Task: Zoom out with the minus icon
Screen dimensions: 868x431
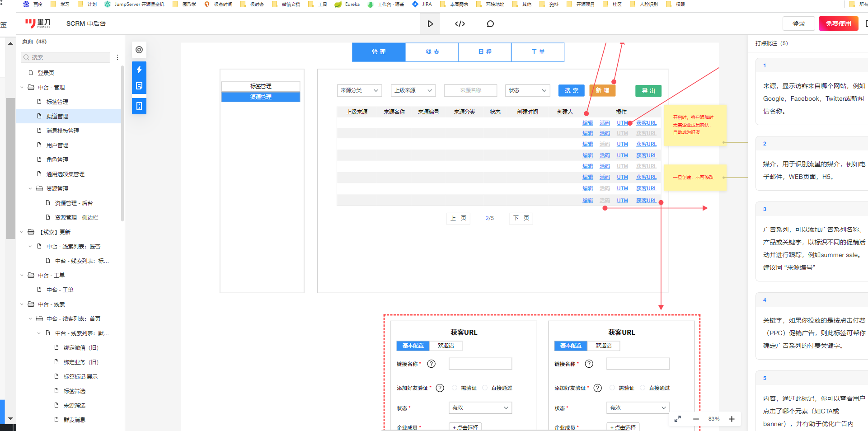Action: click(x=696, y=419)
